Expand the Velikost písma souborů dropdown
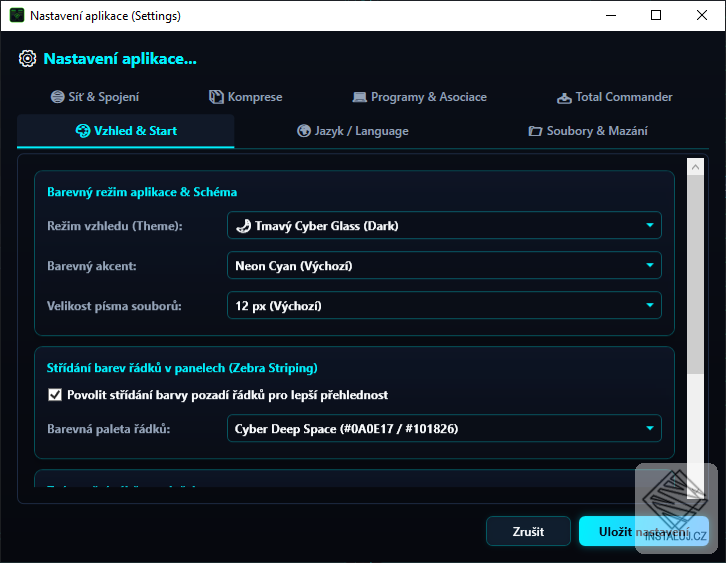Screen dimensions: 726x563 [x=444, y=305]
